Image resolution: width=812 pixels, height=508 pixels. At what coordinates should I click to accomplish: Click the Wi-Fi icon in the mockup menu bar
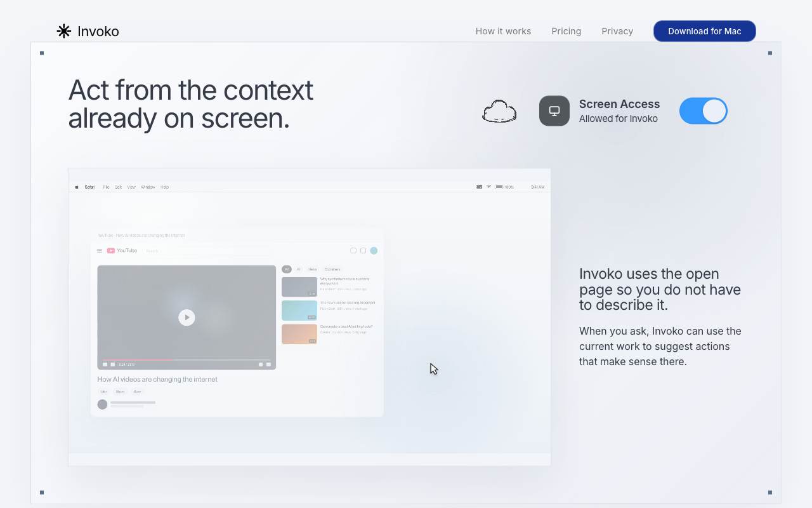point(488,187)
